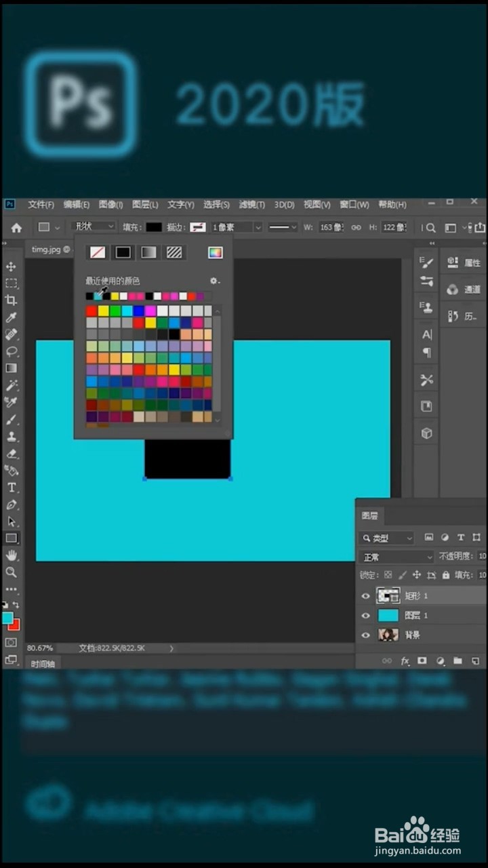Select the Eraser tool

11,454
